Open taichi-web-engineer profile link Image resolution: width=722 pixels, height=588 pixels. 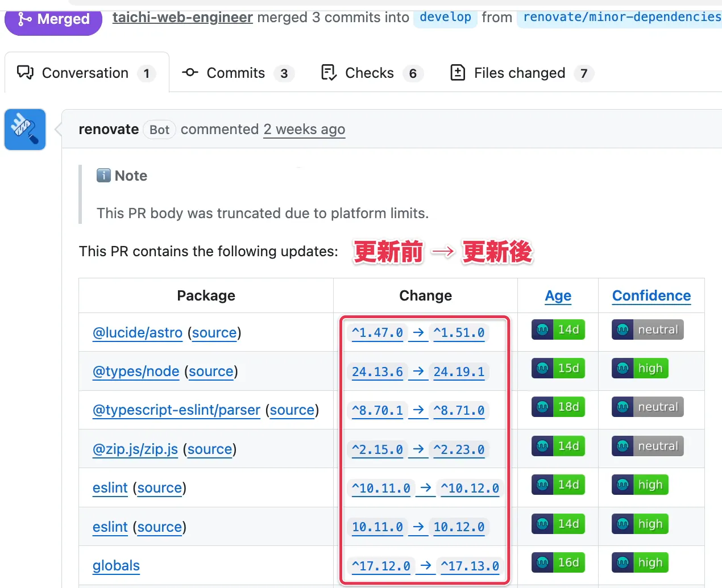point(182,18)
